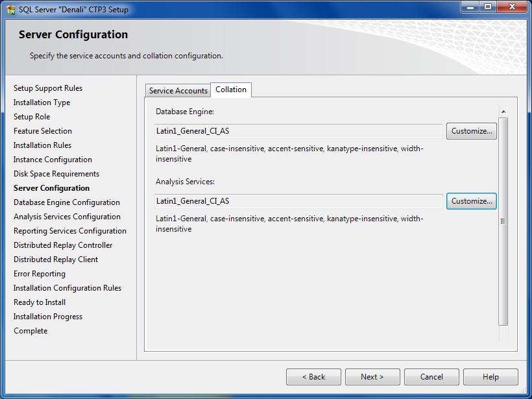532x399 pixels.
Task: Click the vertical scrollbar thumb in Collation panel
Action: pos(503,221)
